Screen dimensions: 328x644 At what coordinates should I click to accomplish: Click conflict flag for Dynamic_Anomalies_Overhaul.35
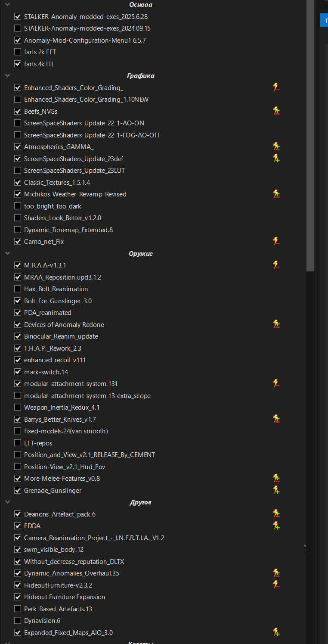tap(276, 573)
